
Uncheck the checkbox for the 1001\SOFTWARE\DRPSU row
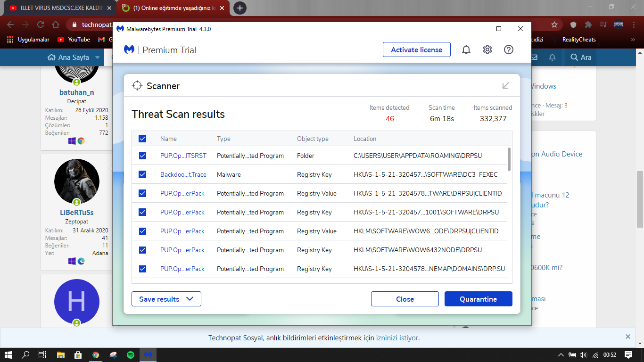[142, 212]
